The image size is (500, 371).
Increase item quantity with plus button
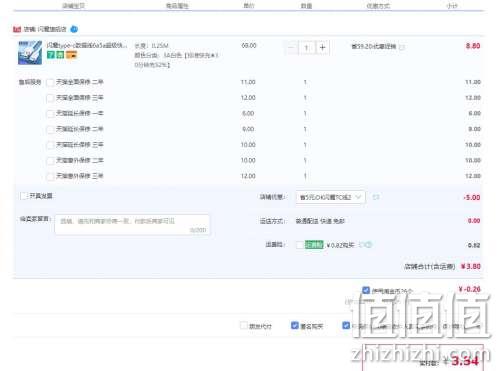click(322, 48)
